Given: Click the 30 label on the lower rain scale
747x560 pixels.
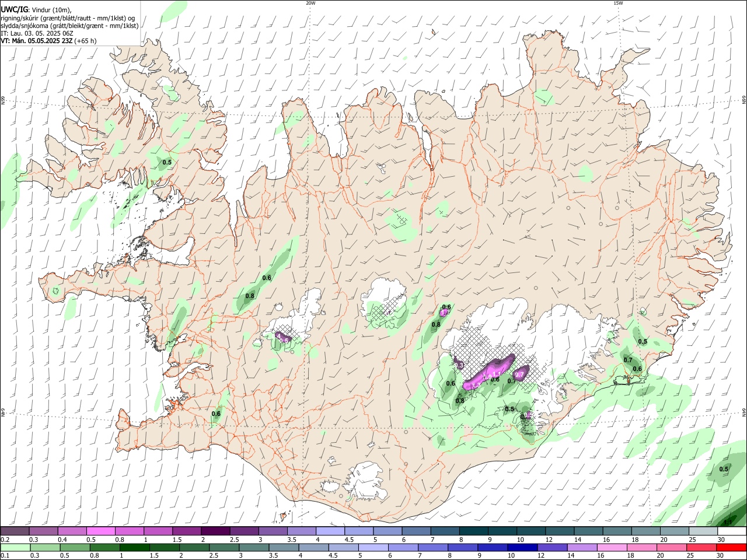Looking at the screenshot, I should [x=721, y=556].
